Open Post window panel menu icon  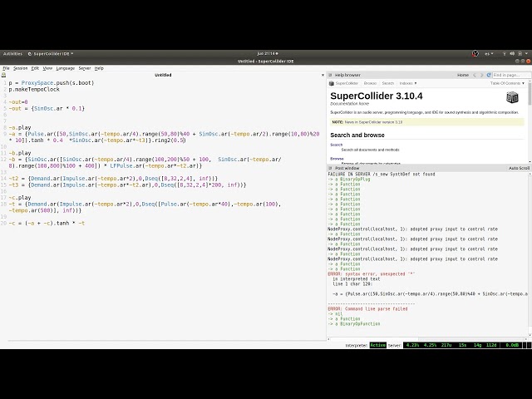[330, 168]
